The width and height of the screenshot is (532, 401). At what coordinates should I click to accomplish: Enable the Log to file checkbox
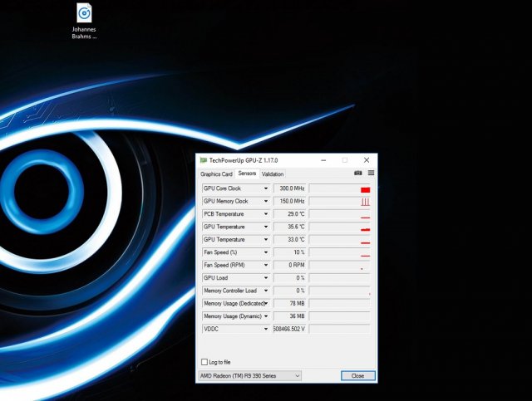click(204, 362)
